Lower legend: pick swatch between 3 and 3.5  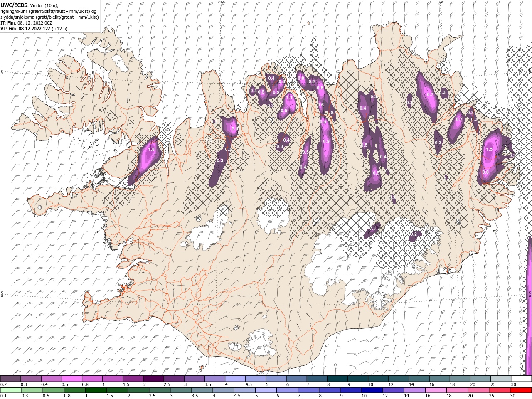[181, 390]
